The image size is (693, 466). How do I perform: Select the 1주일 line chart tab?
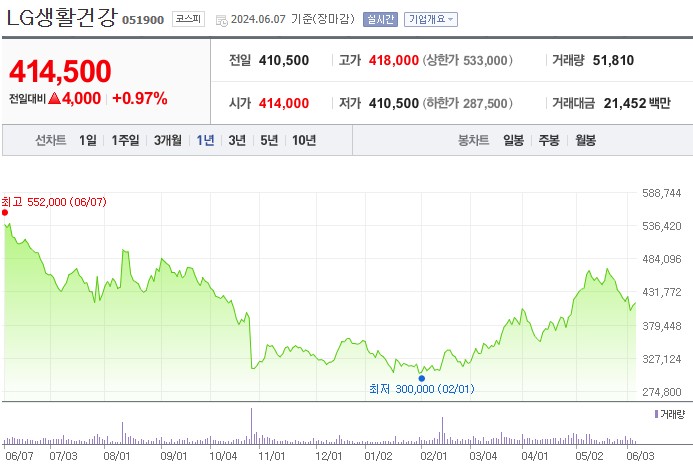pyautogui.click(x=125, y=141)
